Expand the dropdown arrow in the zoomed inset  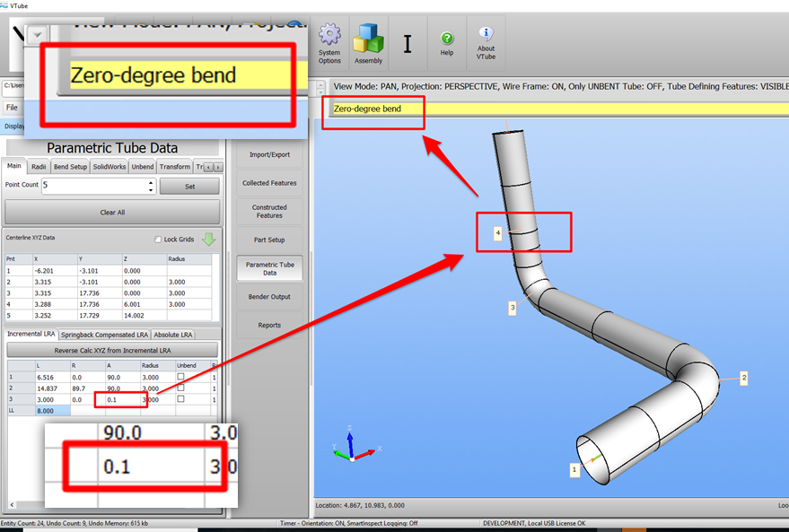(37, 34)
